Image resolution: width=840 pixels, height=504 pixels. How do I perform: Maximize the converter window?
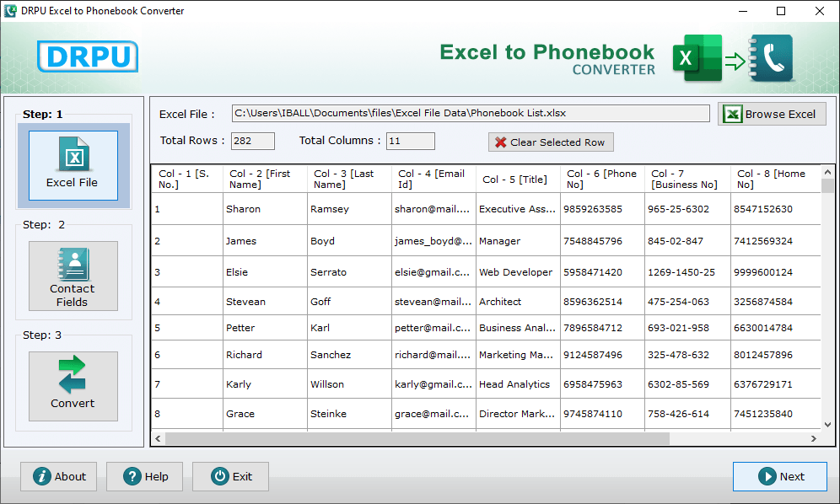pos(781,11)
